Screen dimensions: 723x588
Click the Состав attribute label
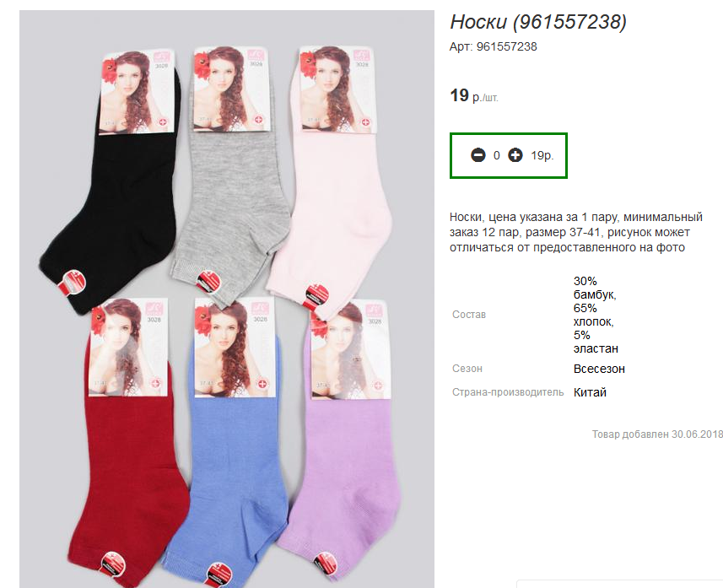[469, 315]
